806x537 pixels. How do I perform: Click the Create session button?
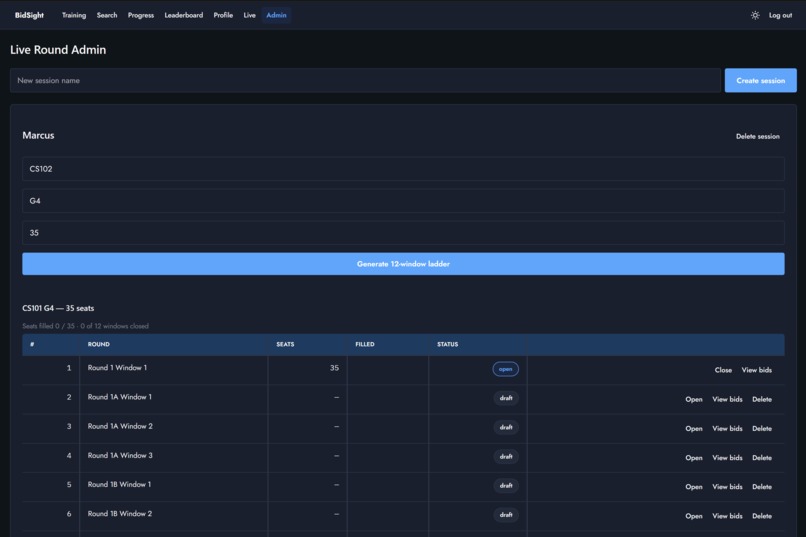[760, 81]
